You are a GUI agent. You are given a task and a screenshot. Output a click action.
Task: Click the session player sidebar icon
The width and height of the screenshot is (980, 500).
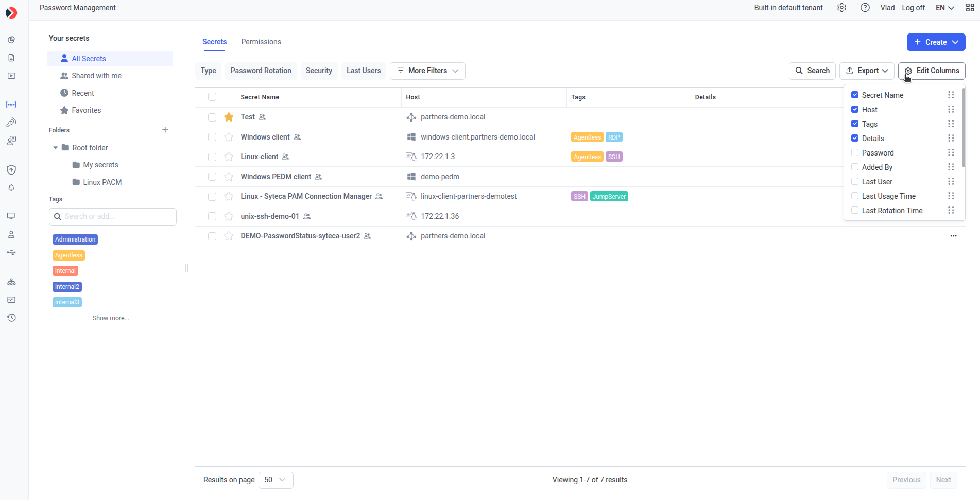coord(11,76)
